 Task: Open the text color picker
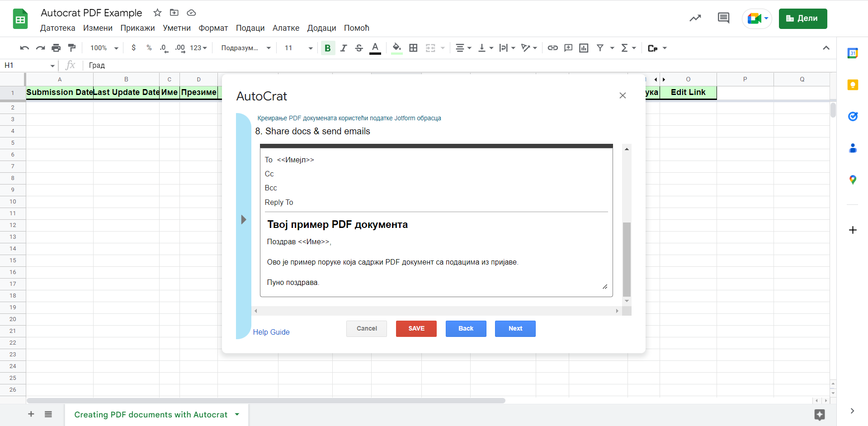click(375, 48)
